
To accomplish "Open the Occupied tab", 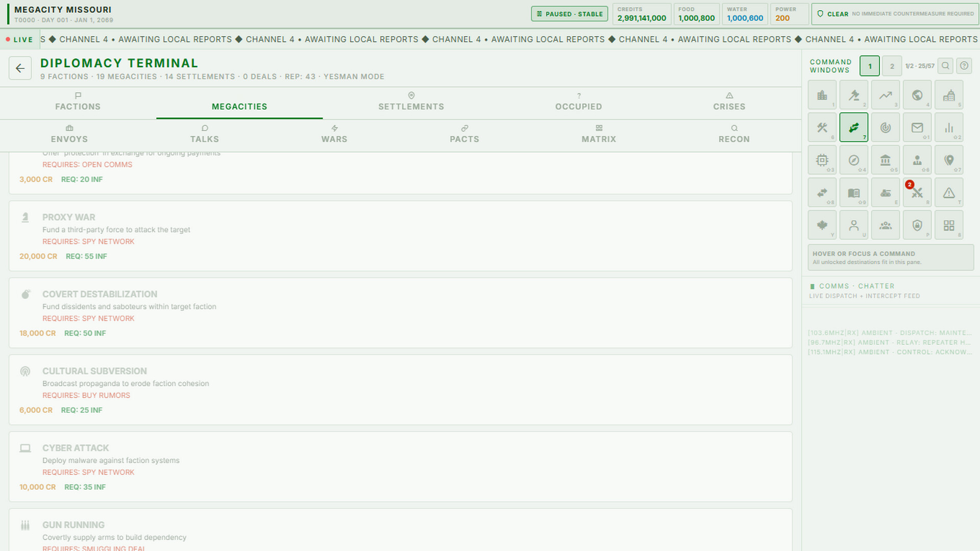I will point(578,102).
